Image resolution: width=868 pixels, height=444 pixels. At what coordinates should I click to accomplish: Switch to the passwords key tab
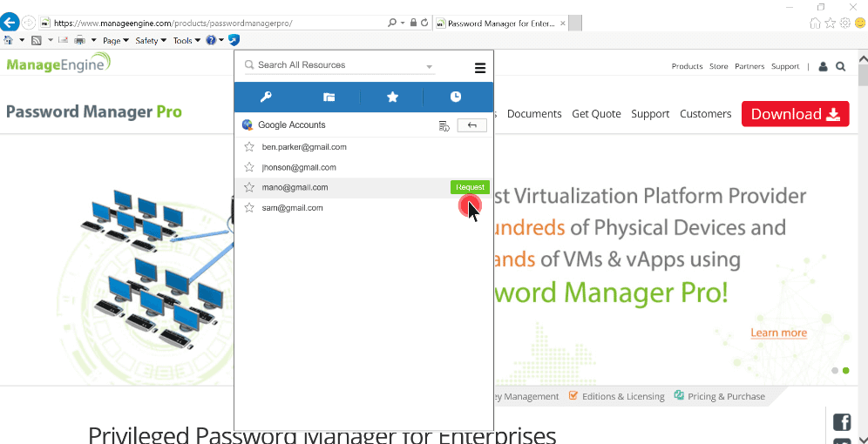pos(266,97)
